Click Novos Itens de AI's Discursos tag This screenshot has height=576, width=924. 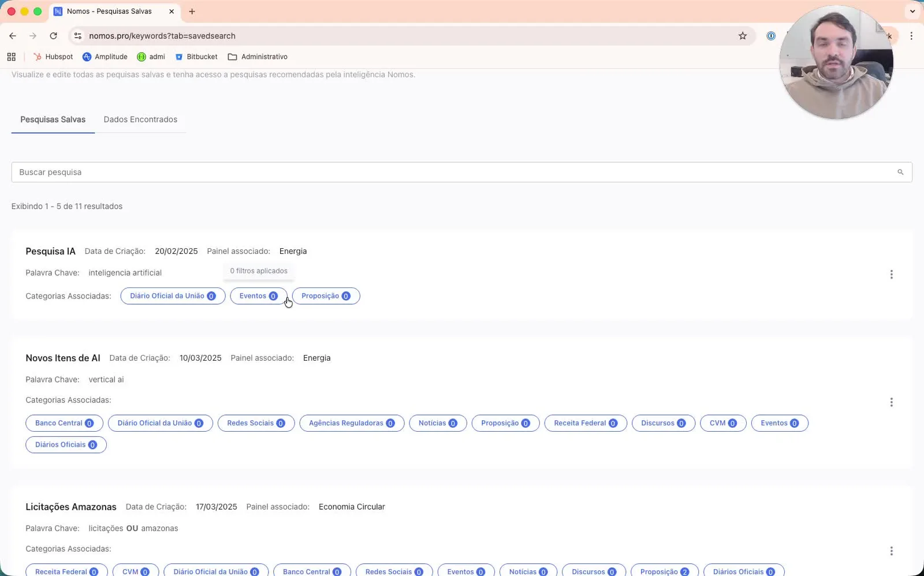664,423
